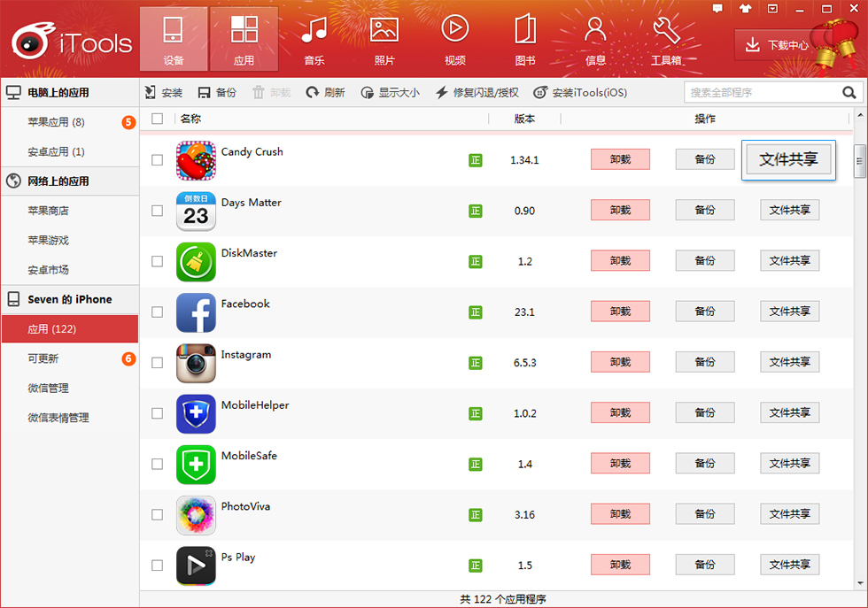Select 应用 (122) under Seven 的 iPhone

(x=70, y=329)
